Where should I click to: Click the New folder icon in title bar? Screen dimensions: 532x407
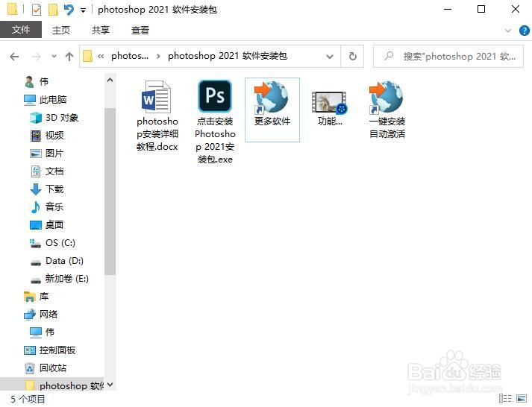point(53,10)
